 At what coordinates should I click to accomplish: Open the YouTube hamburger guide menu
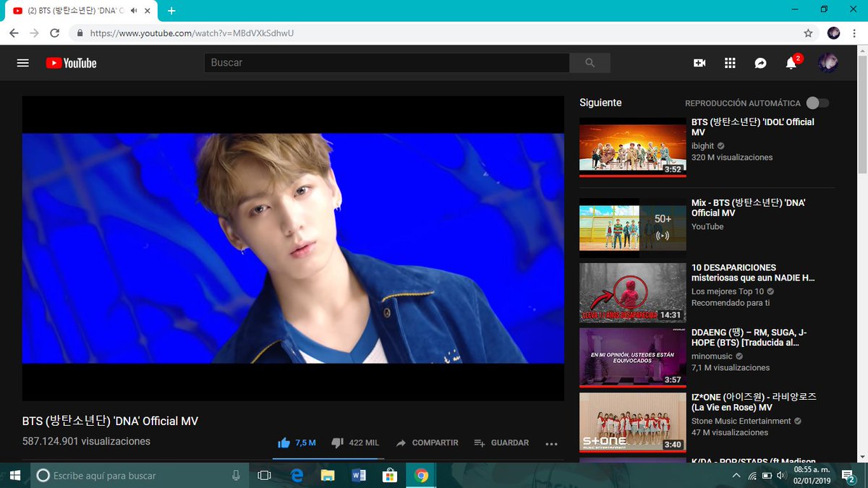[22, 63]
